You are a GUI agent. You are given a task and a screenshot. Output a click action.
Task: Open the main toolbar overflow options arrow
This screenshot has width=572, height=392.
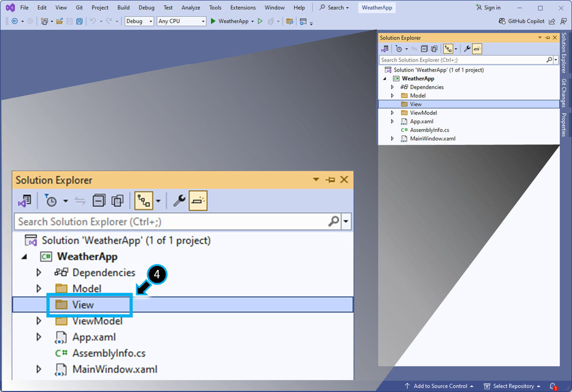(311, 23)
